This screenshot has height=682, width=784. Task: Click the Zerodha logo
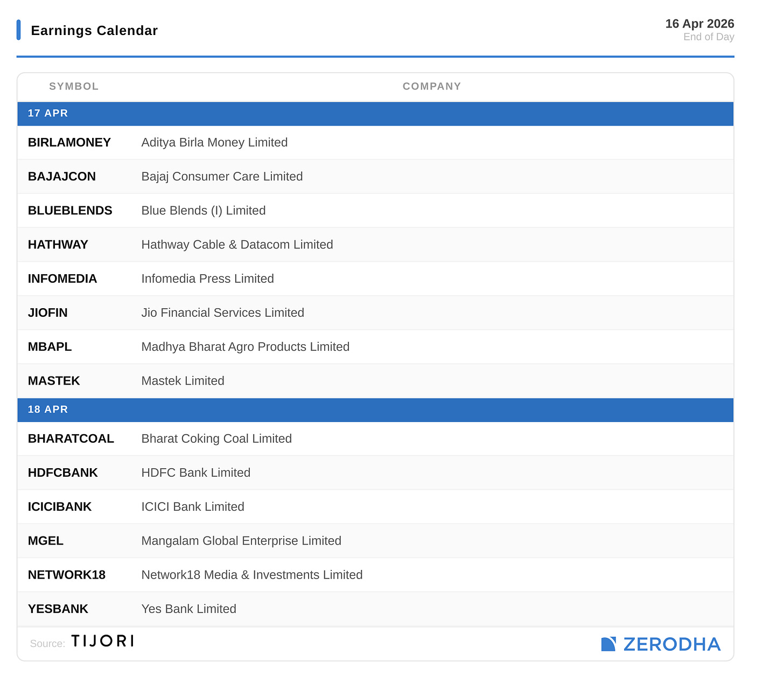click(661, 644)
